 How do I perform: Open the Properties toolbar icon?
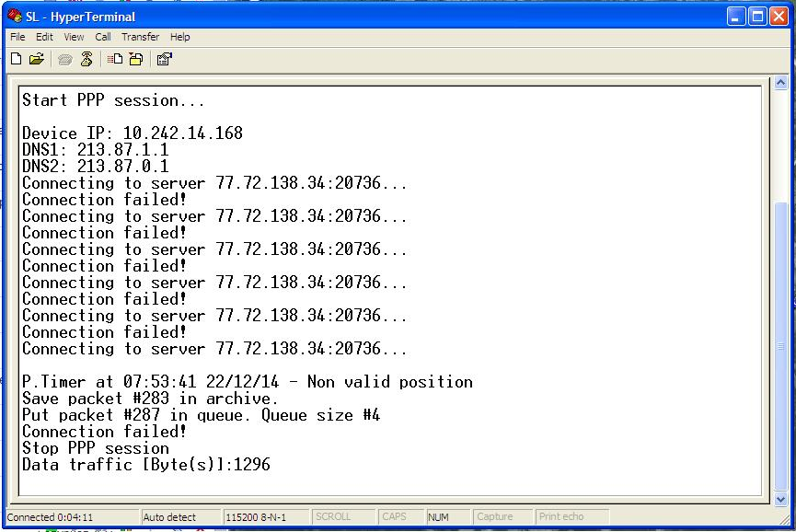click(164, 59)
